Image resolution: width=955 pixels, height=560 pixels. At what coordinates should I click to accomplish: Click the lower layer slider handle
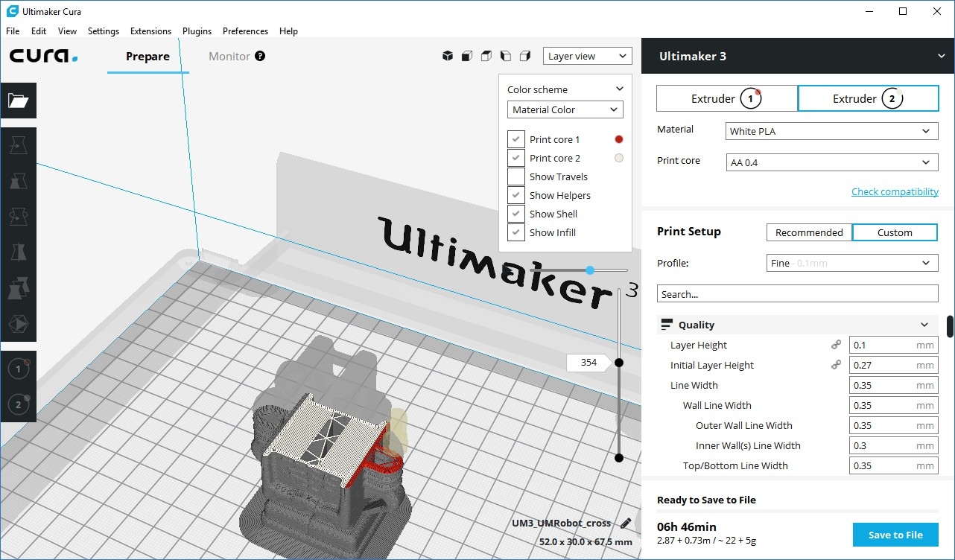[x=618, y=457]
